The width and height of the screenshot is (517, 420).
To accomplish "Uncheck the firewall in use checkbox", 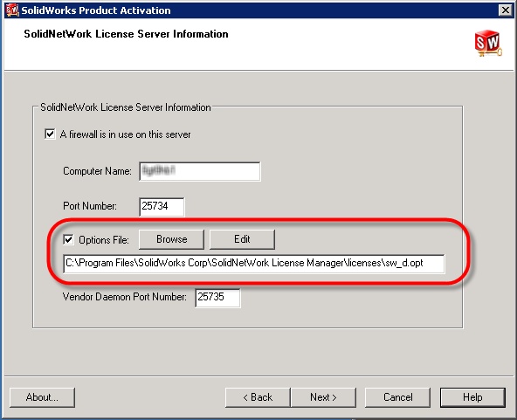I will coord(50,134).
